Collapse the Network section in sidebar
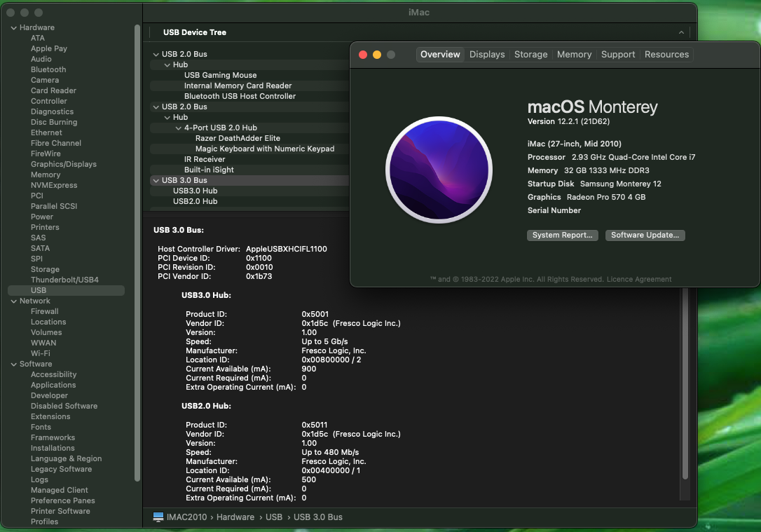Screen dimensions: 761x532 tap(14, 301)
